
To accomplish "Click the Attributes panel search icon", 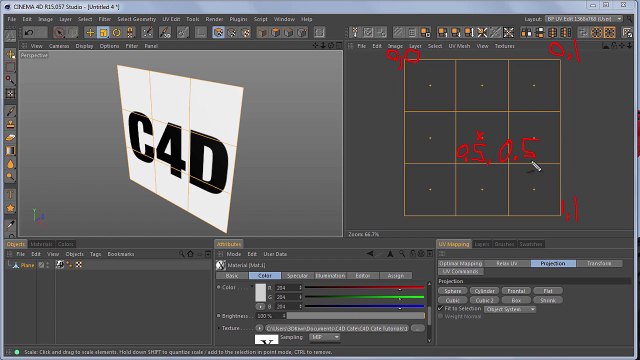I will (402, 254).
